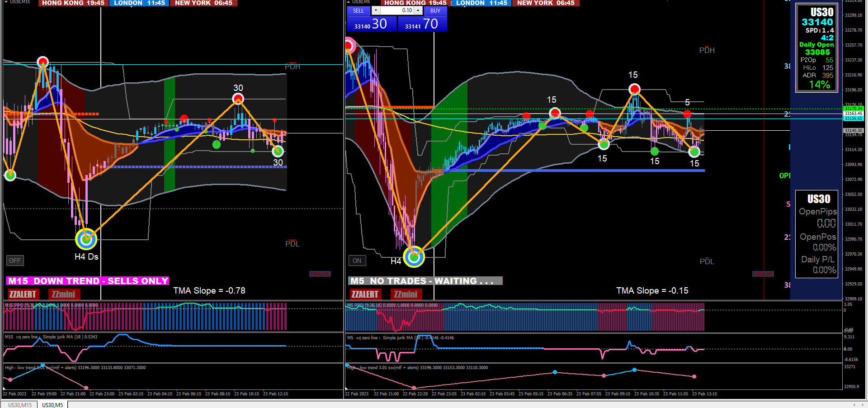Click the BUY button in one-click trading panel
The image size is (868, 408).
435,10
